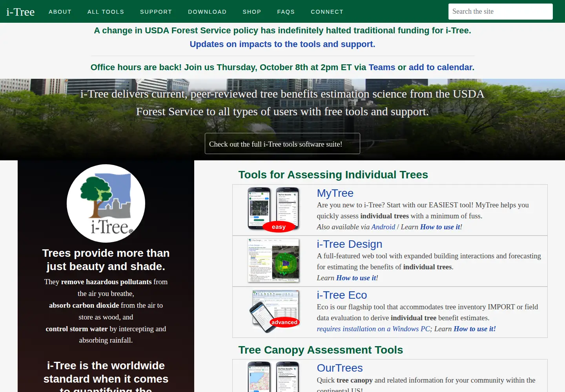Open i-Tree Design's How to use it link
Image resolution: width=565 pixels, height=392 pixels.
coord(356,278)
